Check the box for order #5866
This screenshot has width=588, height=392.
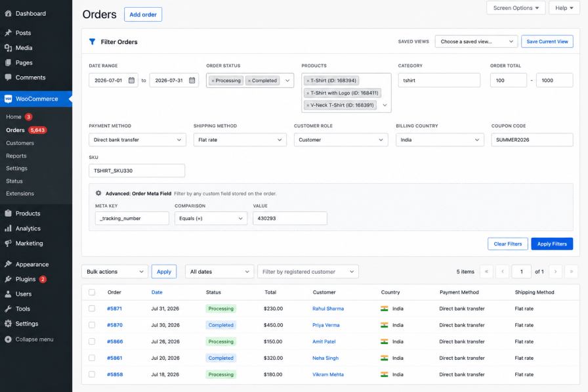92,341
